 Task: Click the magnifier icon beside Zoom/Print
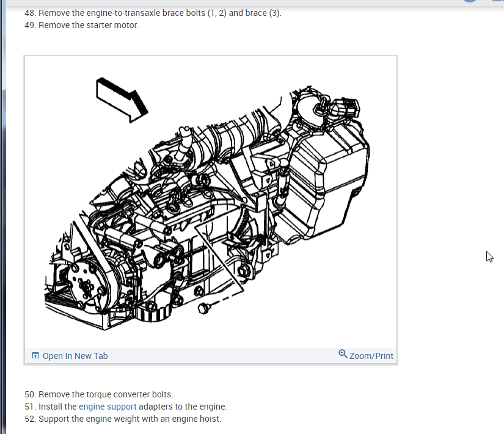343,354
